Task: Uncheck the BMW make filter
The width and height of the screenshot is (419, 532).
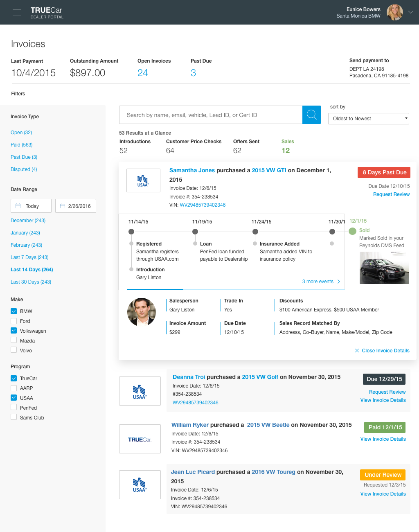Action: pos(14,311)
